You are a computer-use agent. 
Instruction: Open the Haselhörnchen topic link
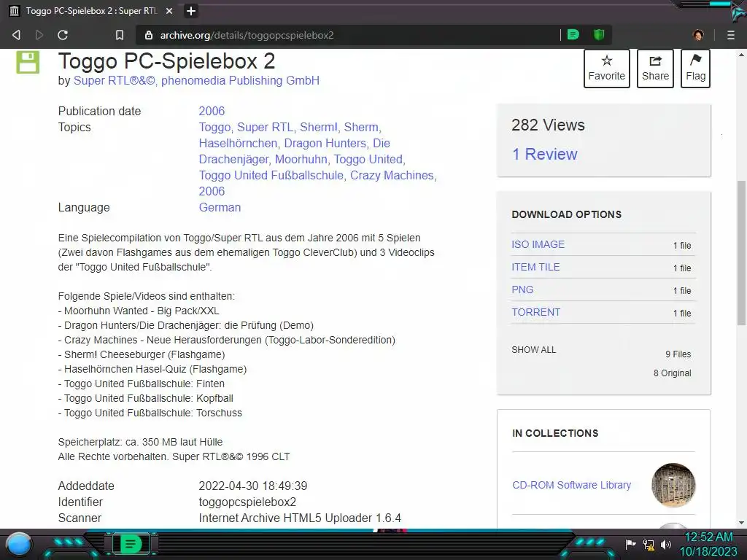[238, 144]
